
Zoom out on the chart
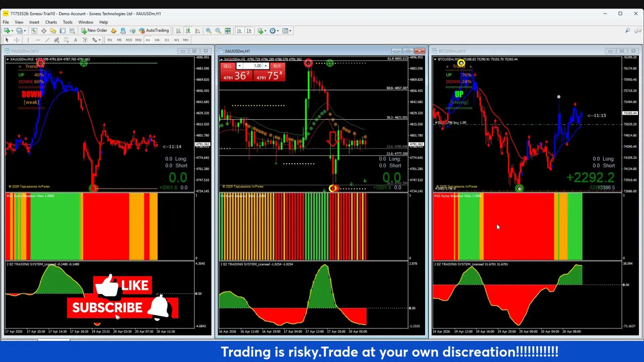[218, 31]
